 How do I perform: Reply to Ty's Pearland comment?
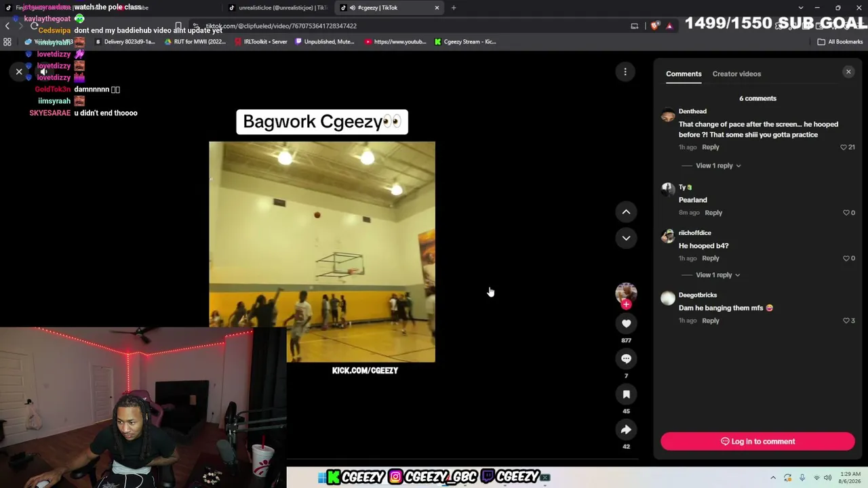(713, 213)
